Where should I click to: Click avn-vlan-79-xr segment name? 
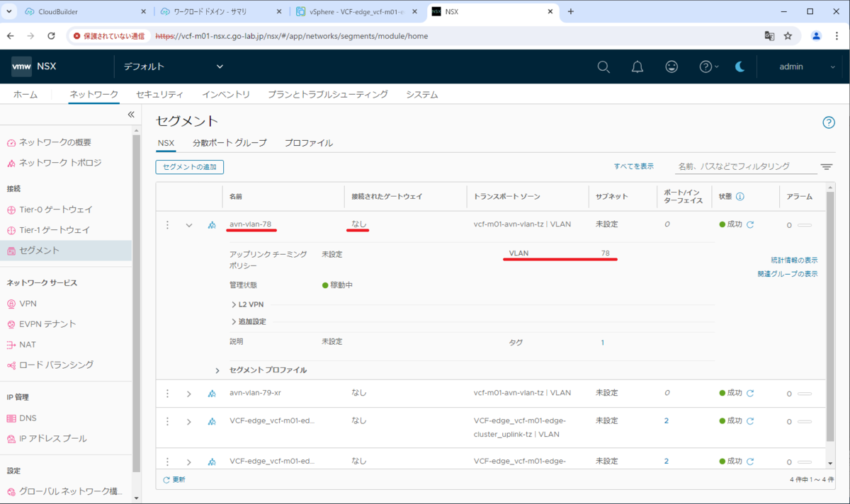255,393
